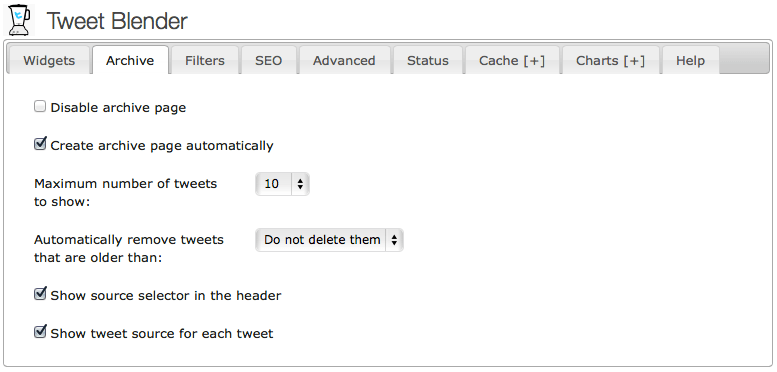Viewport: 777px width, 372px height.
Task: Select the Archive tab
Action: [130, 60]
